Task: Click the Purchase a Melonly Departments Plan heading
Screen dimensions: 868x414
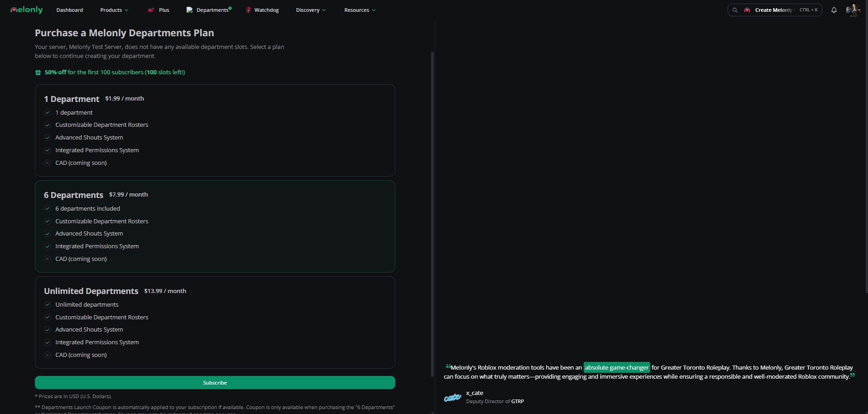Action: tap(125, 33)
